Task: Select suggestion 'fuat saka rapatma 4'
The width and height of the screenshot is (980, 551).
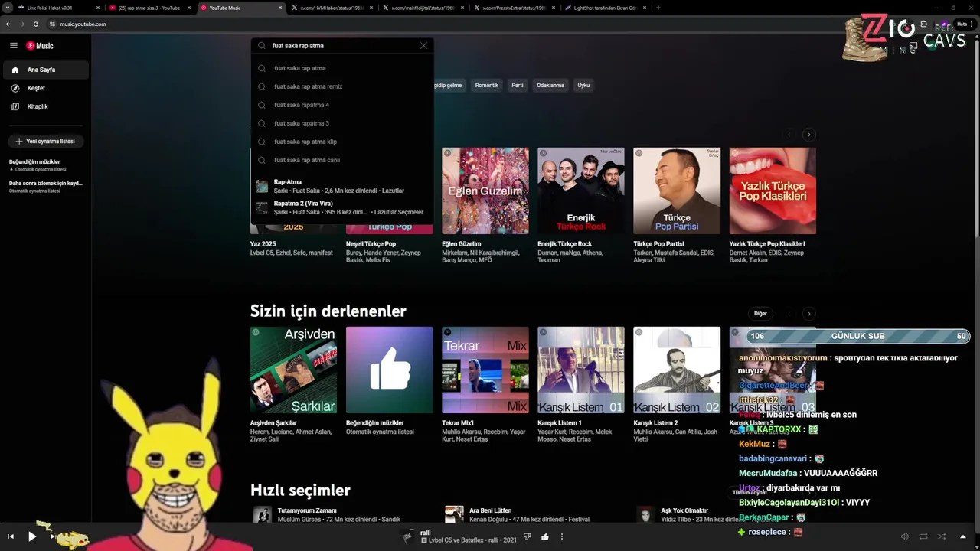Action: pos(342,105)
